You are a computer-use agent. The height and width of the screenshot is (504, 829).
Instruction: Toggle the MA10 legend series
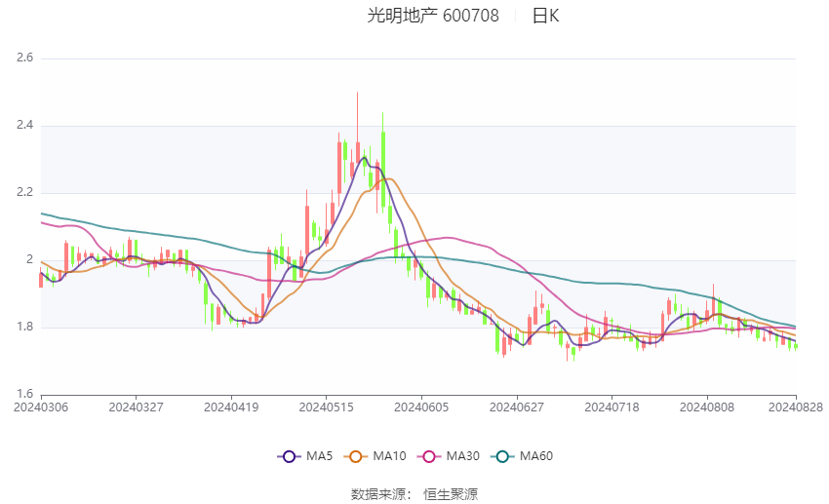tap(375, 456)
